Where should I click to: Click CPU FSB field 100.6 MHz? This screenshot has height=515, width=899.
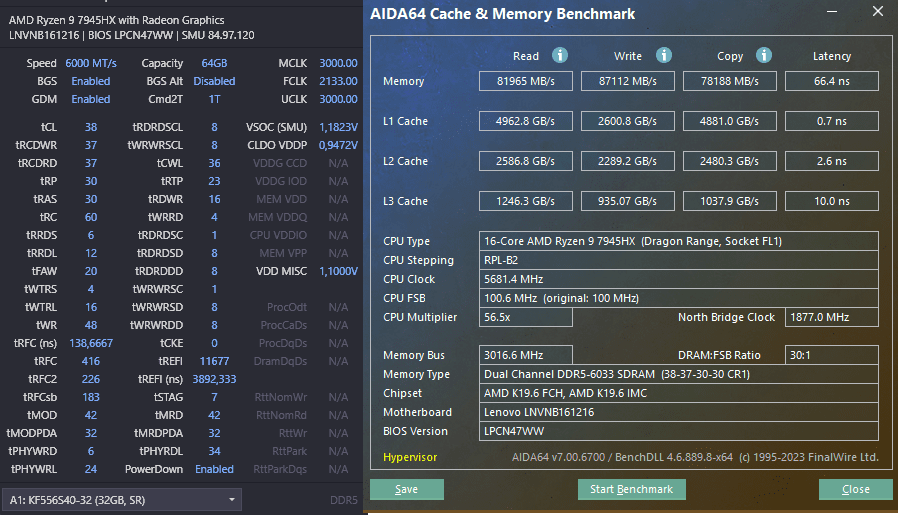[679, 298]
